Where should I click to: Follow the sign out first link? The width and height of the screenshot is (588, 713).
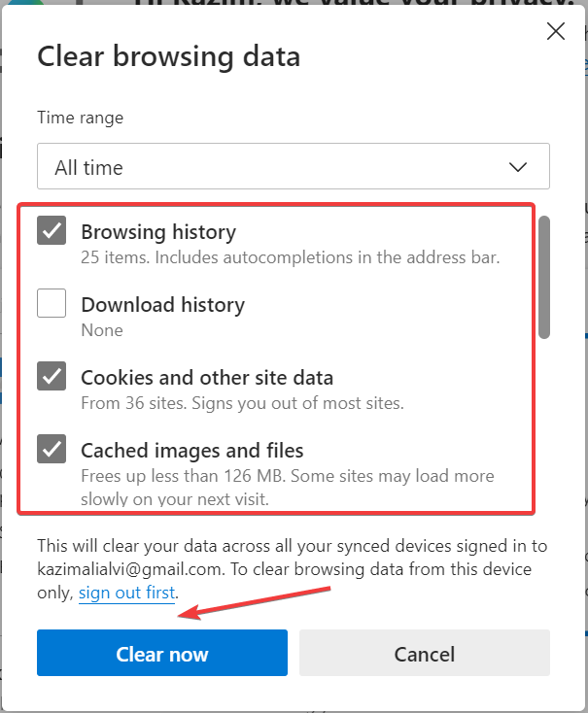coord(126,593)
